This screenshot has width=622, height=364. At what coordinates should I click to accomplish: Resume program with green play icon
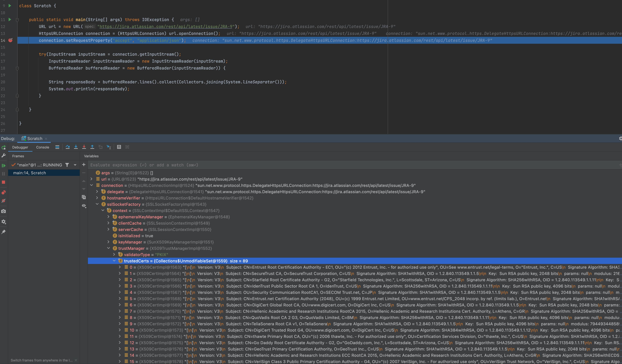[x=3, y=165]
